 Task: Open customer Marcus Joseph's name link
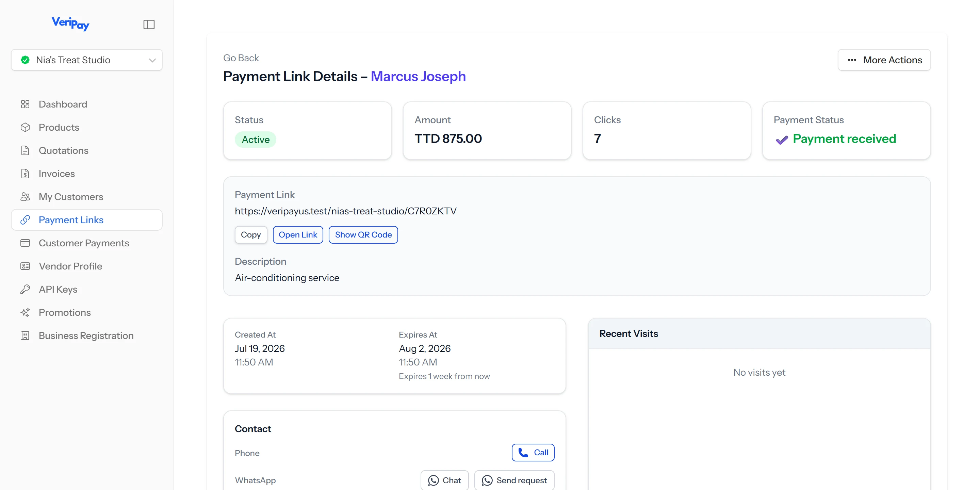point(418,77)
